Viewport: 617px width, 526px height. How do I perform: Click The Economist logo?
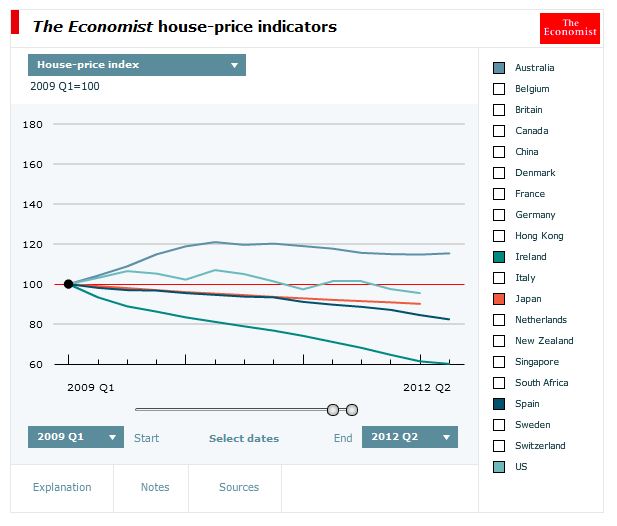pos(569,28)
